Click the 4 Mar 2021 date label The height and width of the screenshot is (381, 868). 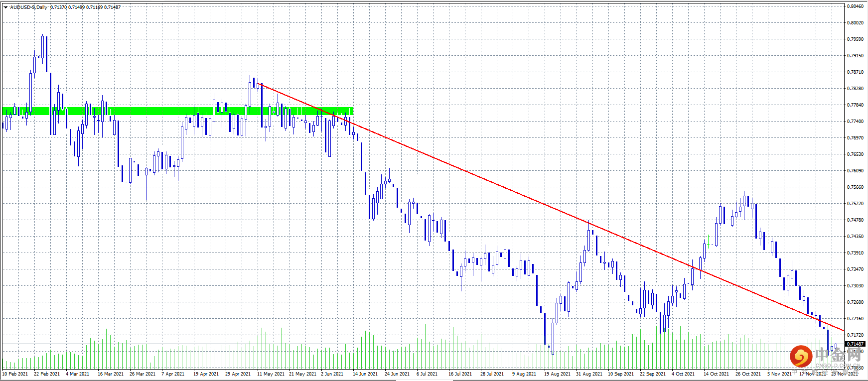click(77, 374)
